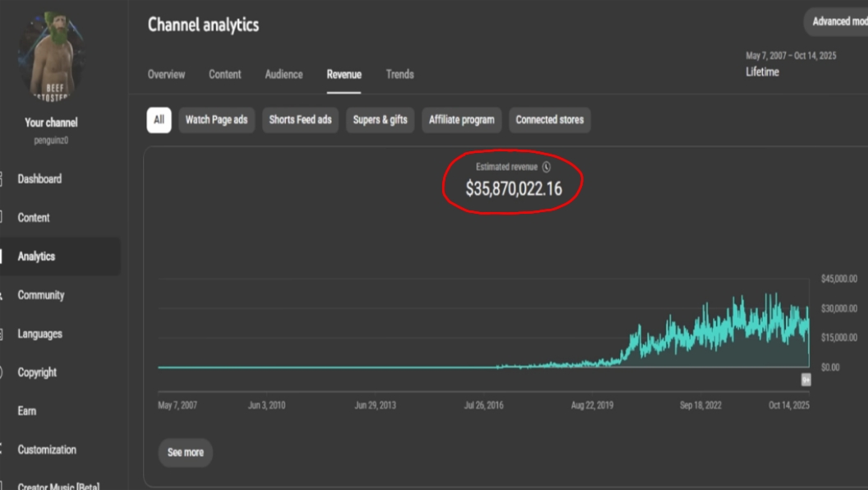Select the Revenue tab

click(344, 74)
